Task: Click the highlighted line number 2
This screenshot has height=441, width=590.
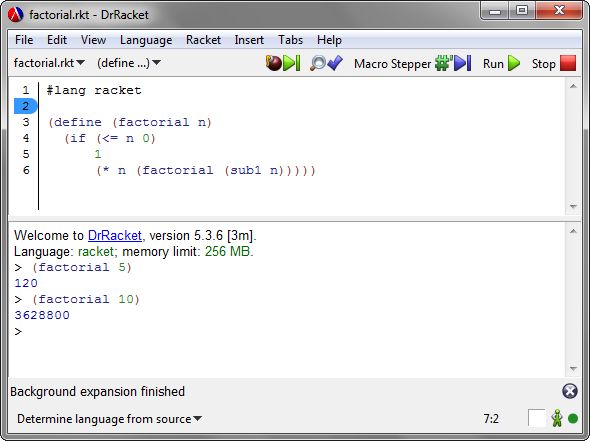Action: (25, 106)
